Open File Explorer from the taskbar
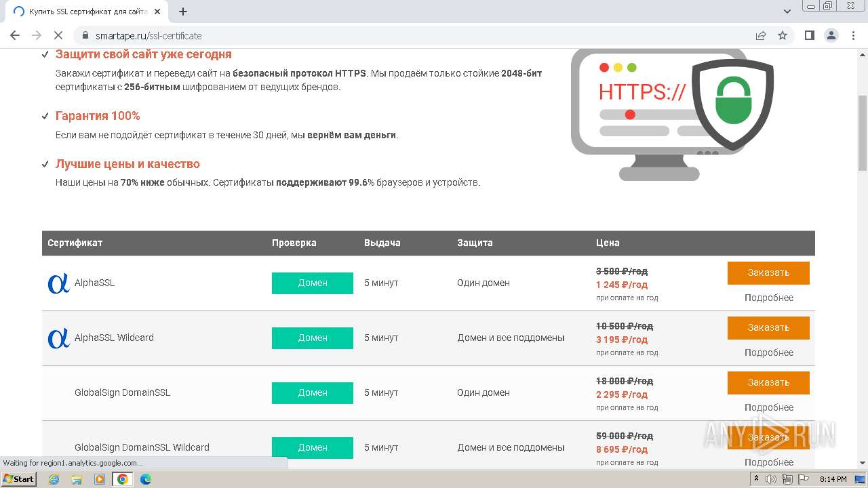This screenshot has width=868, height=488. click(77, 479)
